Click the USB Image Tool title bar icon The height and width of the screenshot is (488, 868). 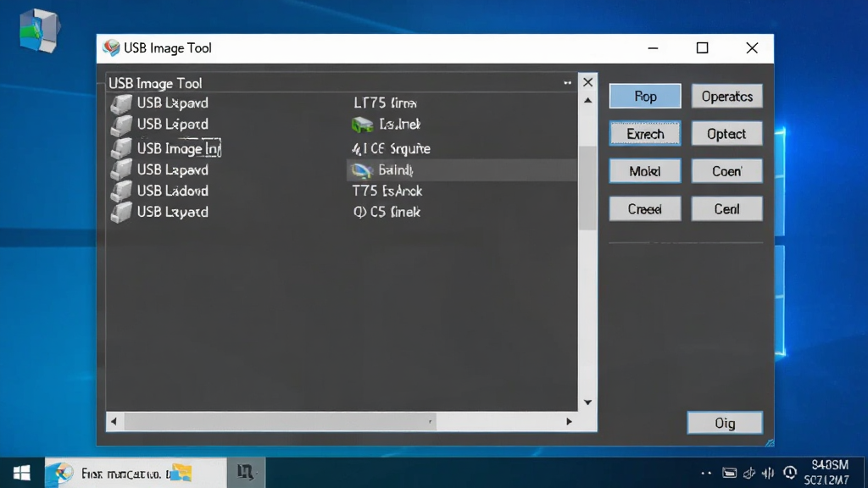coord(111,48)
